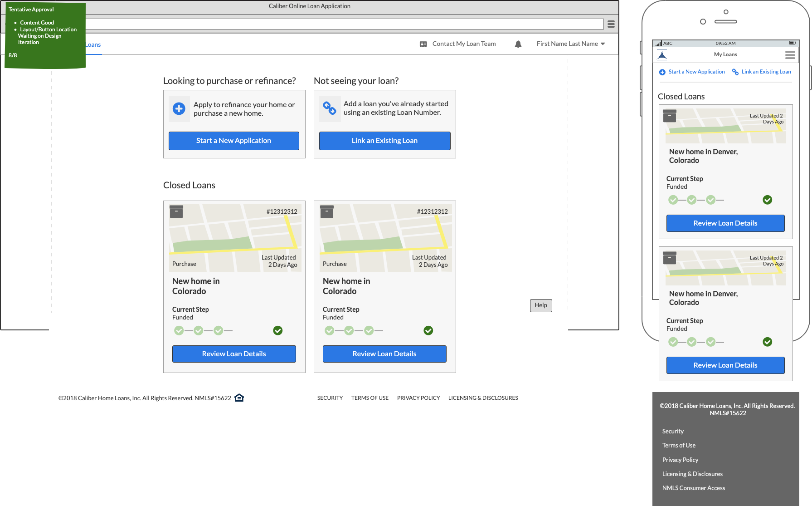This screenshot has height=506, width=812.
Task: Click the contact card icon beside Contact My Loan Team
Action: (x=423, y=44)
